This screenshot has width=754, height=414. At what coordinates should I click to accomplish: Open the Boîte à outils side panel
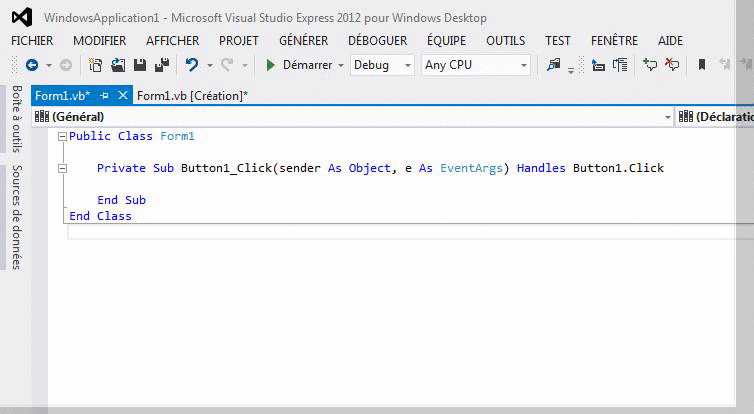click(17, 119)
